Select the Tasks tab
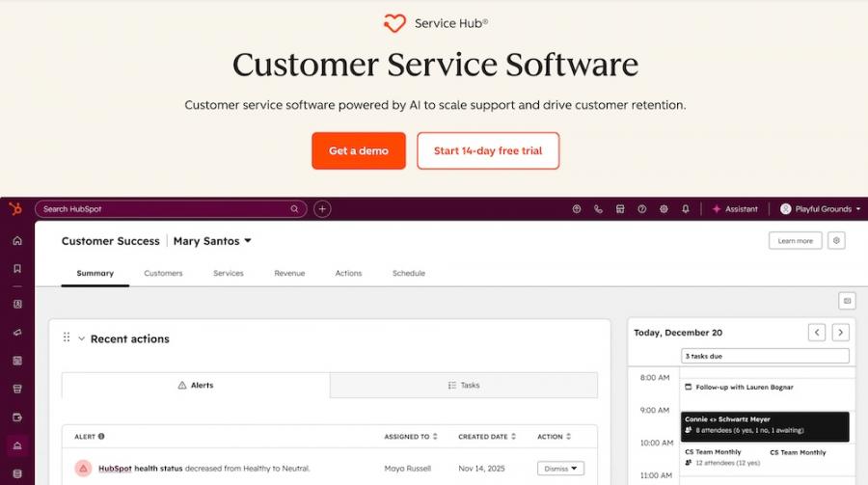868x485 pixels. tap(464, 385)
